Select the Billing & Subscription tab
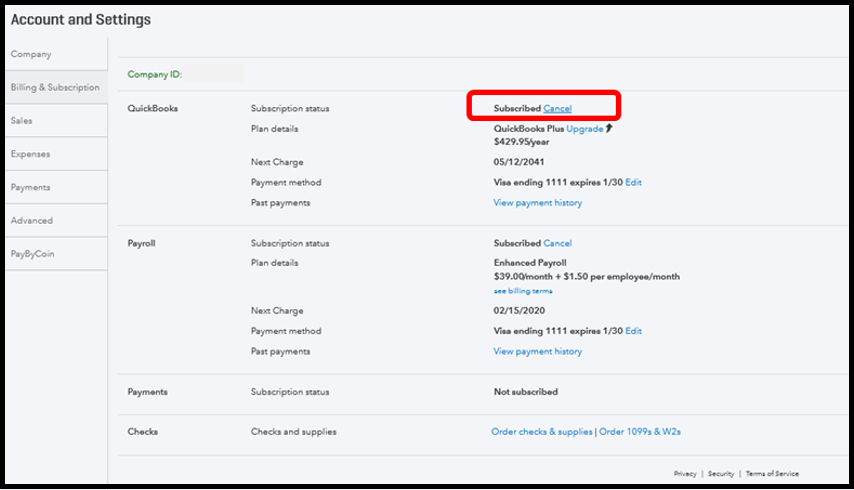The width and height of the screenshot is (854, 490). pos(56,87)
